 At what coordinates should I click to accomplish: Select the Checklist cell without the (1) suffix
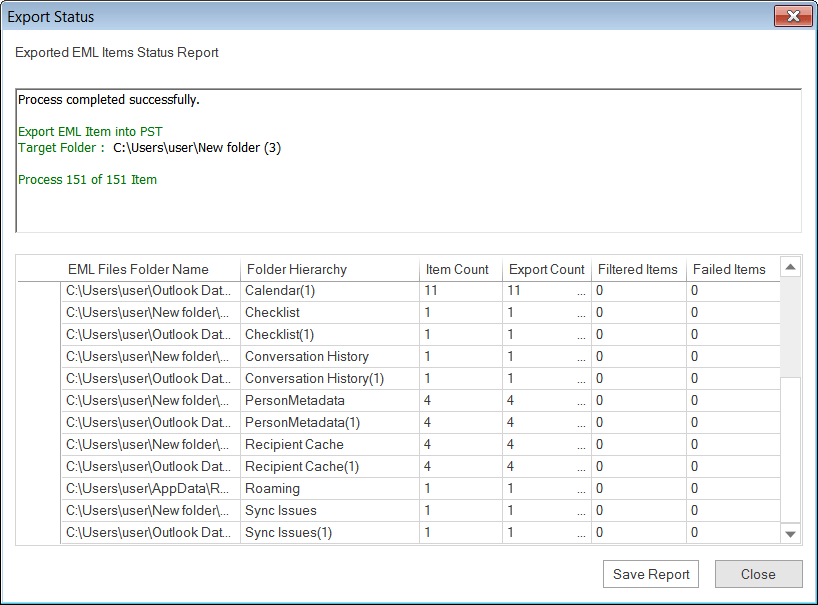point(330,312)
